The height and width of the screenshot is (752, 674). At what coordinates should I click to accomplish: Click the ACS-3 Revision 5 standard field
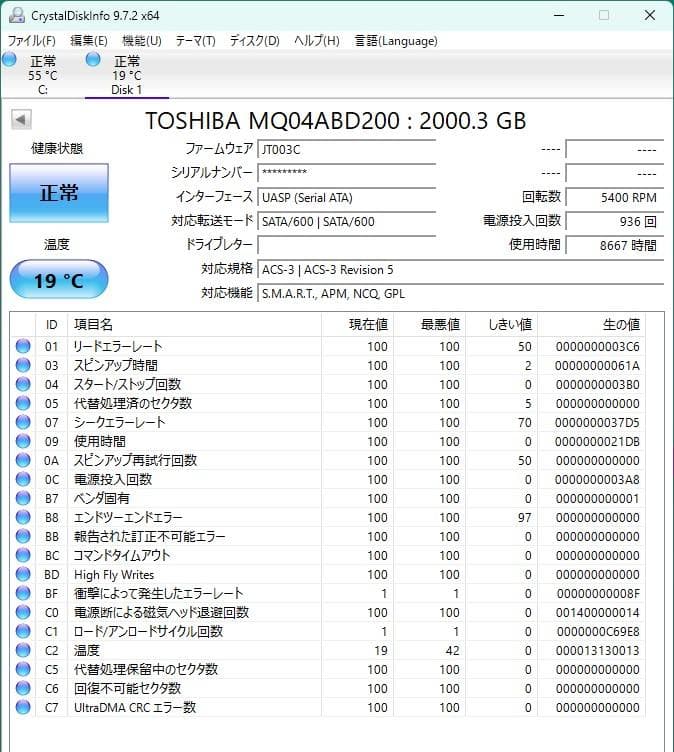(461, 270)
